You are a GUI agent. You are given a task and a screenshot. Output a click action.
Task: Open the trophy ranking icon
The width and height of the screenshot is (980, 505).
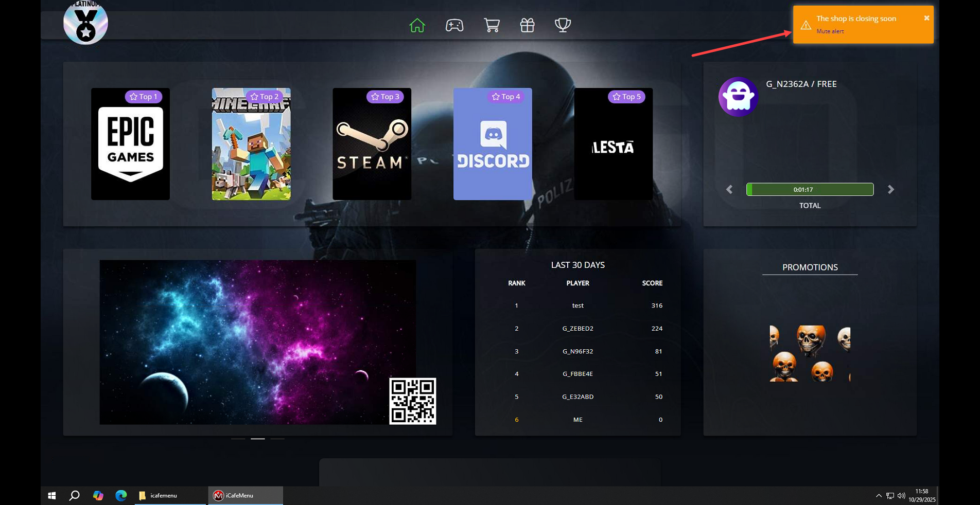point(563,25)
